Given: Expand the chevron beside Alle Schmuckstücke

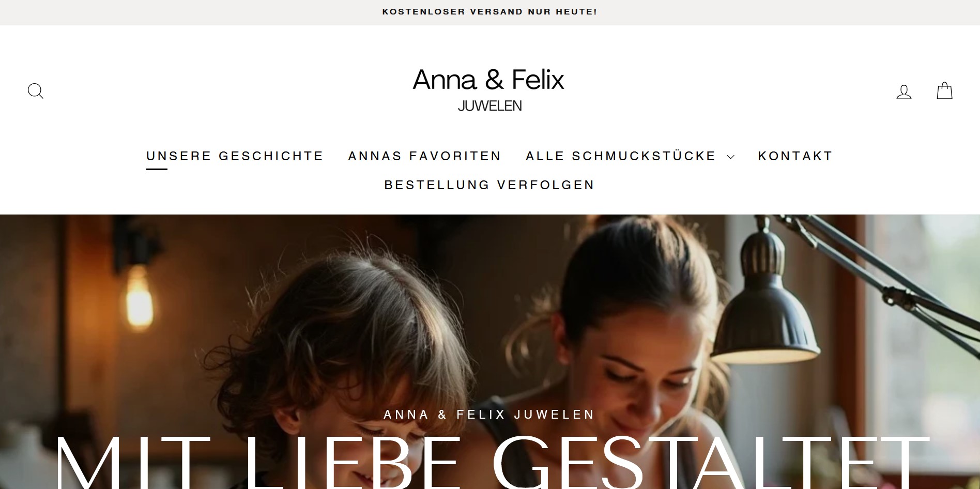Looking at the screenshot, I should (730, 157).
